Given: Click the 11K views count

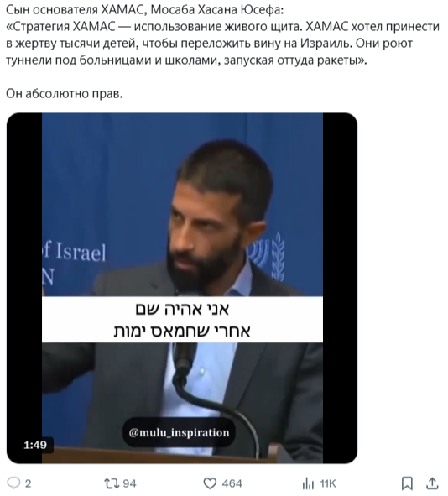Looking at the screenshot, I should pyautogui.click(x=327, y=483).
